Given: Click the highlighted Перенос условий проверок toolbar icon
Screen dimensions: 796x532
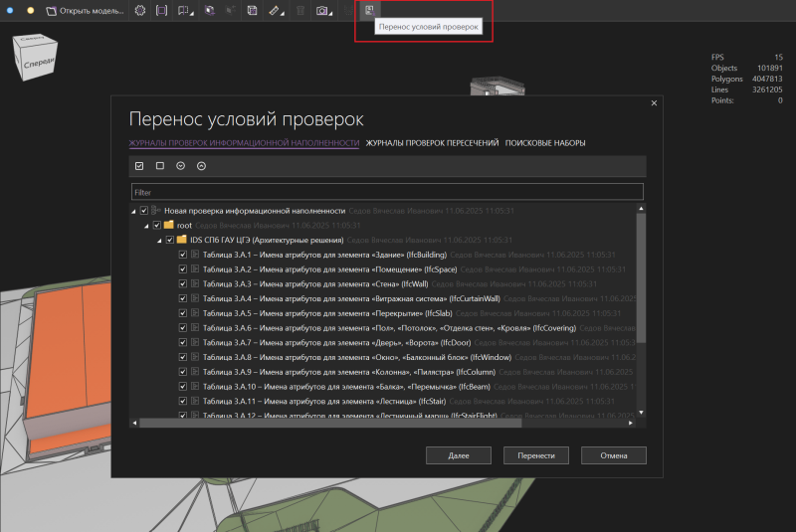Looking at the screenshot, I should tap(369, 10).
